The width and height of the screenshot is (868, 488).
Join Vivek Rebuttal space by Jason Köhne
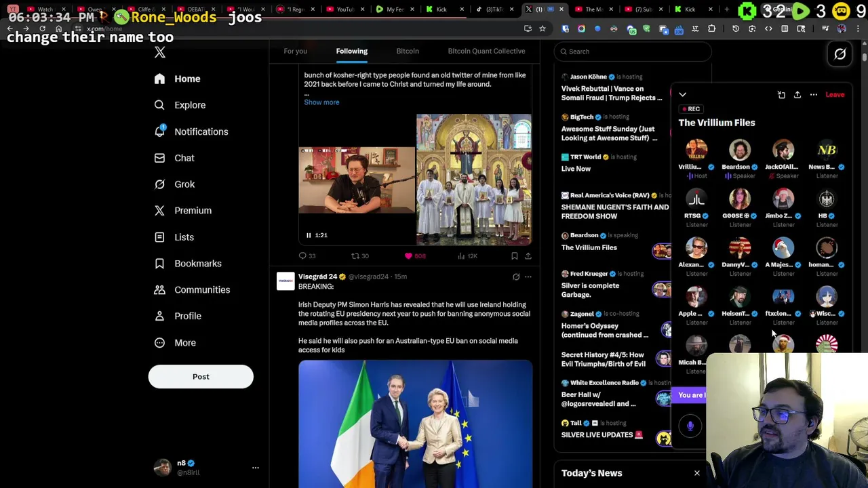[612, 93]
